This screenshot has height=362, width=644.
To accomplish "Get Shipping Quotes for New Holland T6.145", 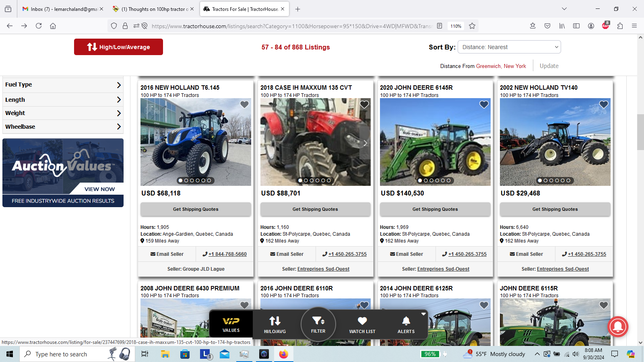I will (196, 209).
